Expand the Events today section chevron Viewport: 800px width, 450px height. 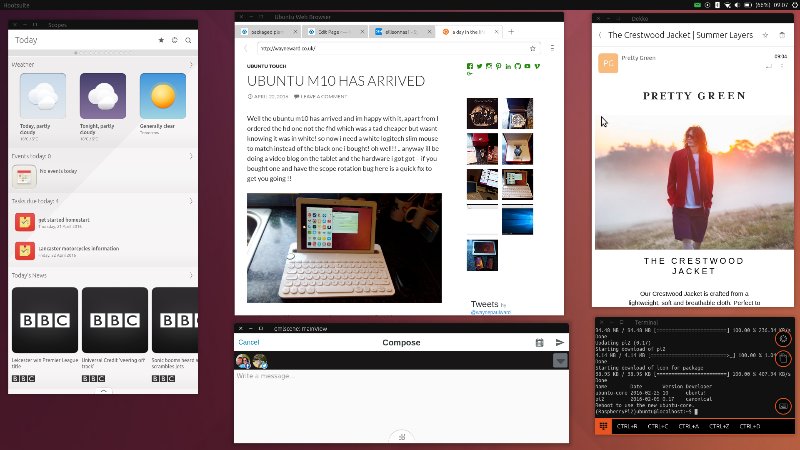[191, 156]
